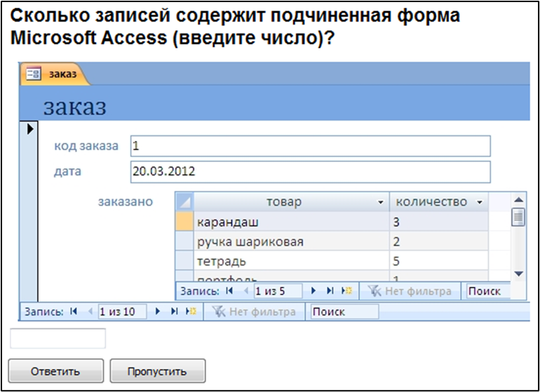Click quantity cell '5' in тетрадь row
The height and width of the screenshot is (392, 540).
[x=439, y=261]
